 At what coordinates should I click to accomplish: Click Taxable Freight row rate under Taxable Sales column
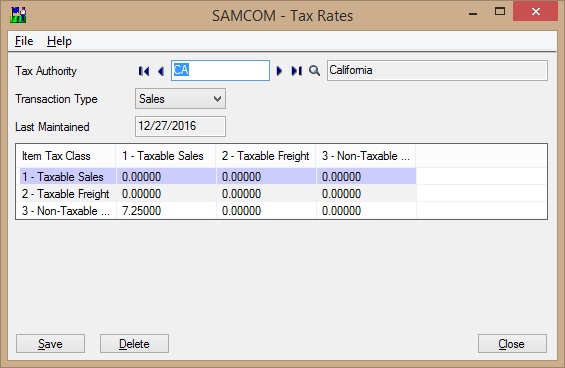click(x=166, y=194)
